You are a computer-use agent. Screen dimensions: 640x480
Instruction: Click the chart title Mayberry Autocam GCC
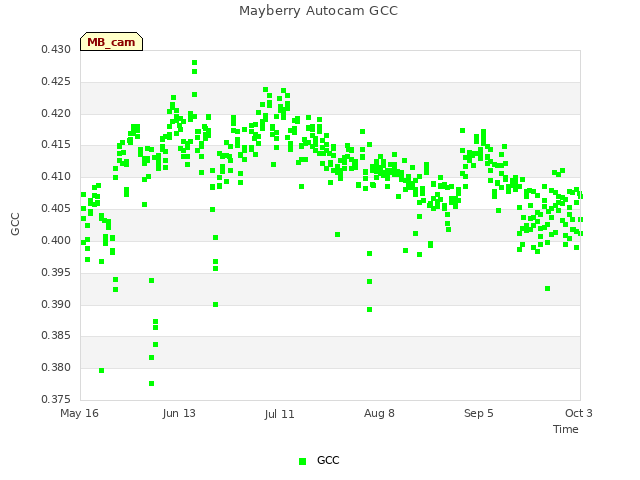[318, 11]
